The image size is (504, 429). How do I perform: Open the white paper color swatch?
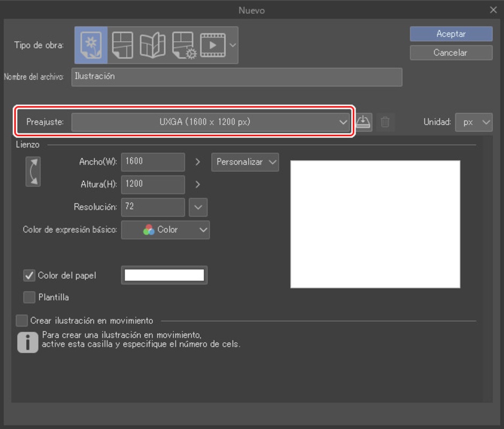pyautogui.click(x=164, y=275)
